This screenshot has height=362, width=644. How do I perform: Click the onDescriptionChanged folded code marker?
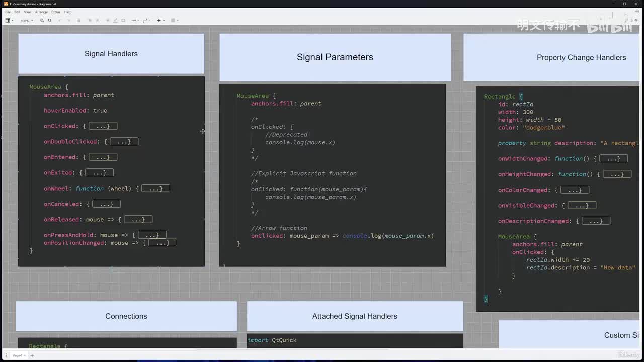[596, 221]
